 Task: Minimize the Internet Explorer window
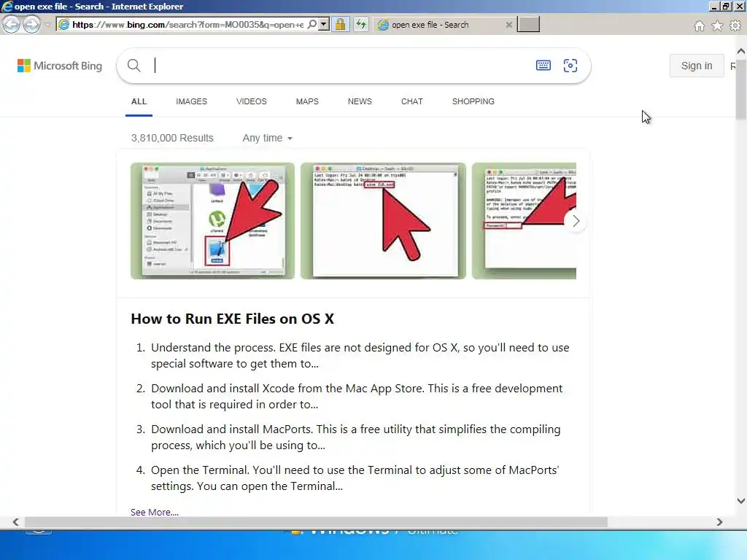click(x=714, y=6)
